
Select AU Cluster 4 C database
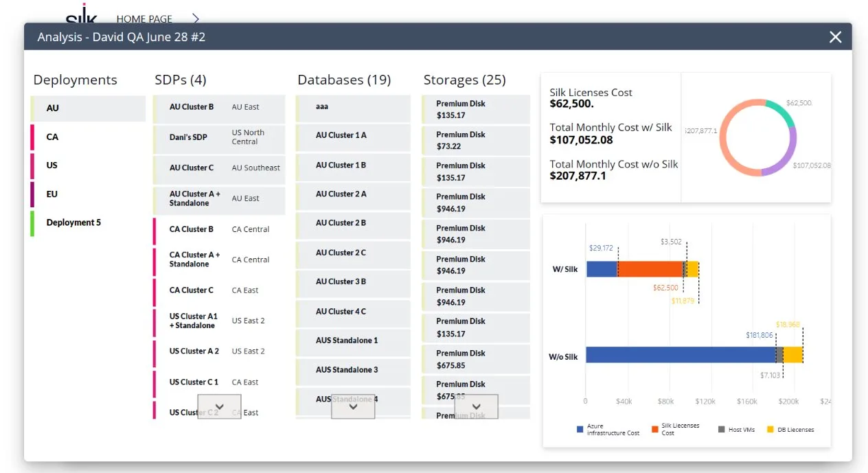353,312
